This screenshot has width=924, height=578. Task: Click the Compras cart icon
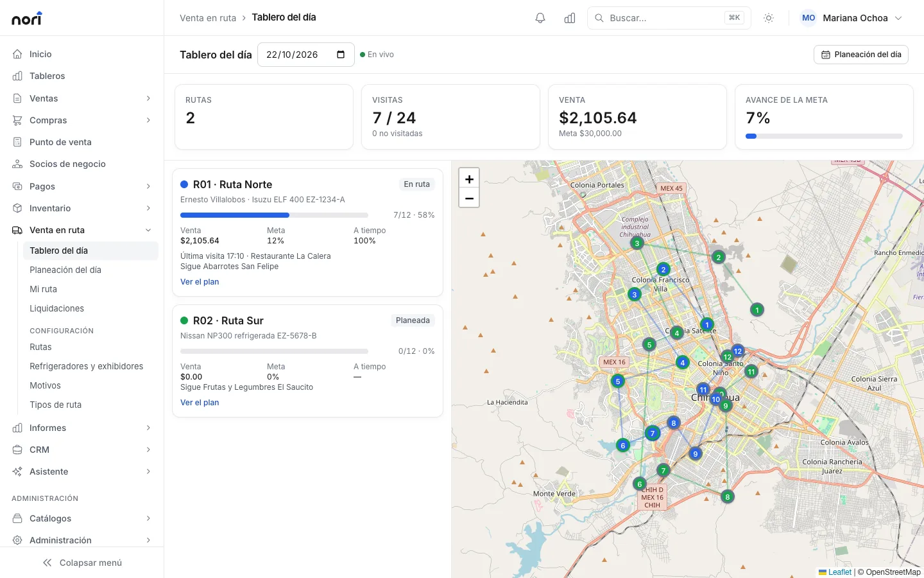tap(17, 120)
